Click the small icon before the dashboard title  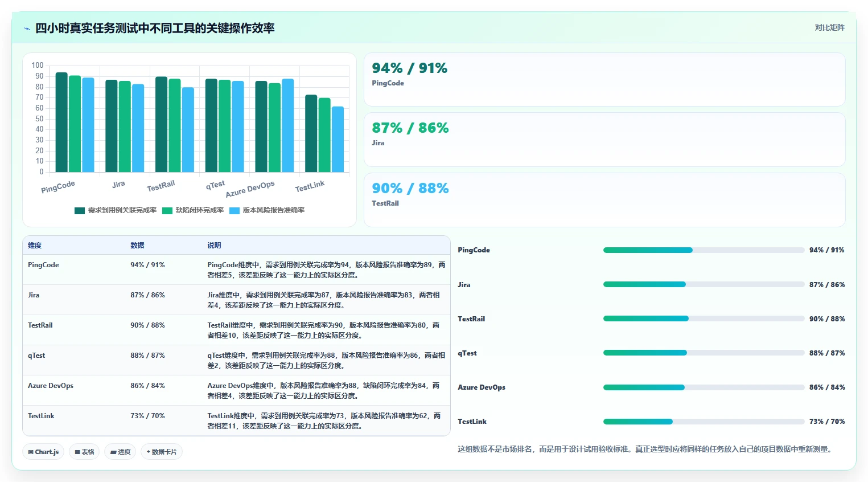tap(27, 28)
